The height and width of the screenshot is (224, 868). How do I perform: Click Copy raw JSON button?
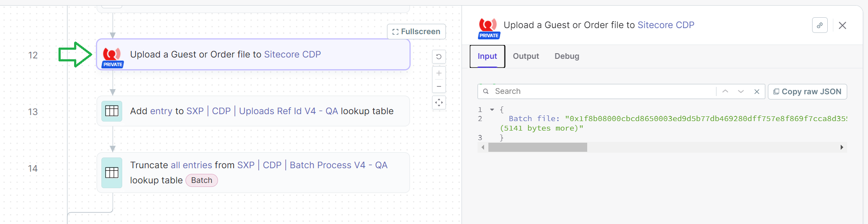807,92
